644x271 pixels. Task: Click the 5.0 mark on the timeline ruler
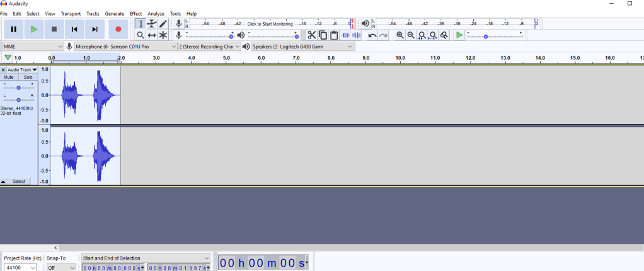click(x=226, y=58)
